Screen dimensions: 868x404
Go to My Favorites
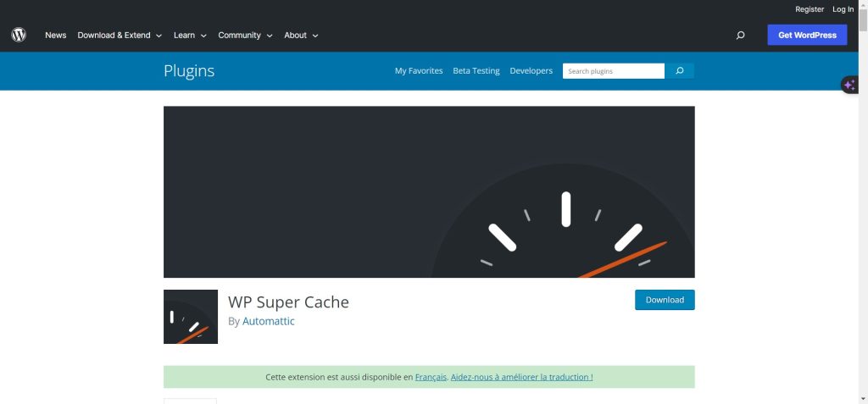tap(419, 71)
